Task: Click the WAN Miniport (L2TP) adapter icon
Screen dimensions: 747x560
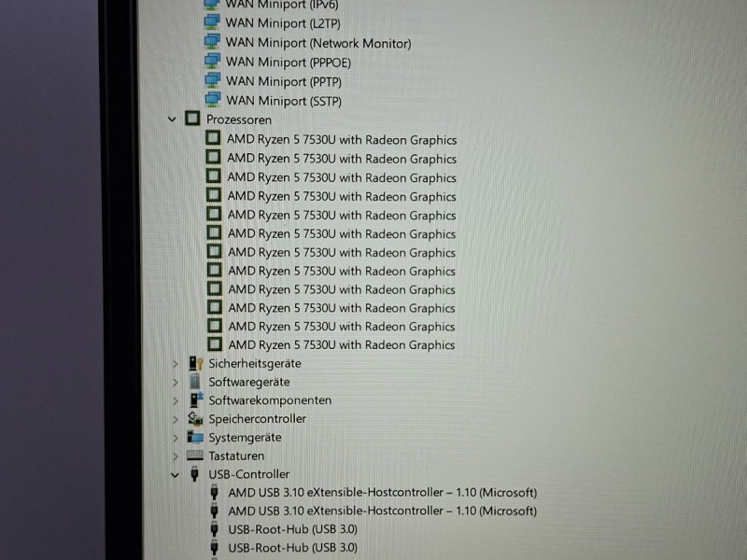Action: point(212,22)
